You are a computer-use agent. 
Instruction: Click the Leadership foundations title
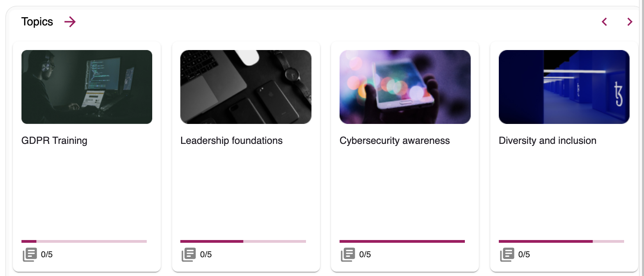coord(231,141)
